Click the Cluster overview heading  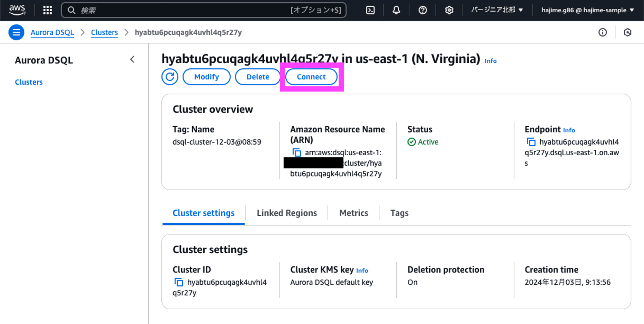tap(213, 109)
